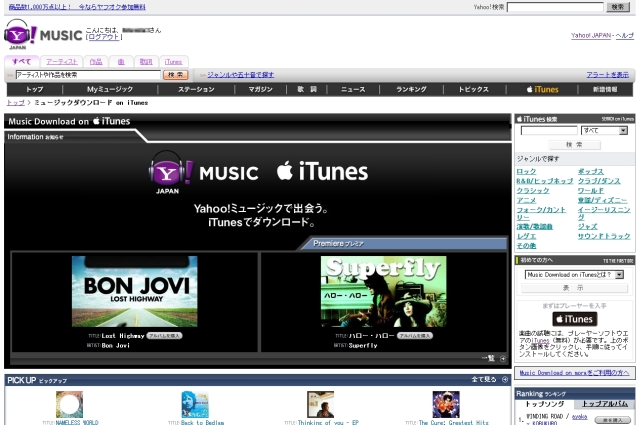The width and height of the screenshot is (640, 425).
Task: Open the iTunes navigation bar item
Action: point(542,89)
